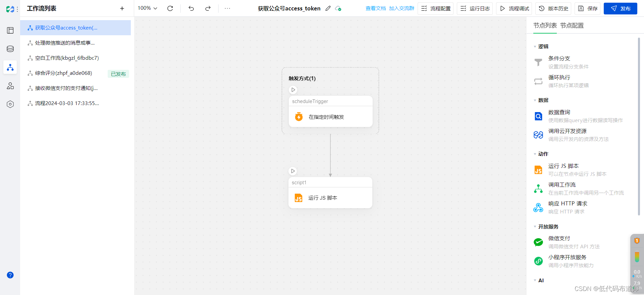Run the script1 node play button
Image resolution: width=644 pixels, height=295 pixels.
pos(293,171)
